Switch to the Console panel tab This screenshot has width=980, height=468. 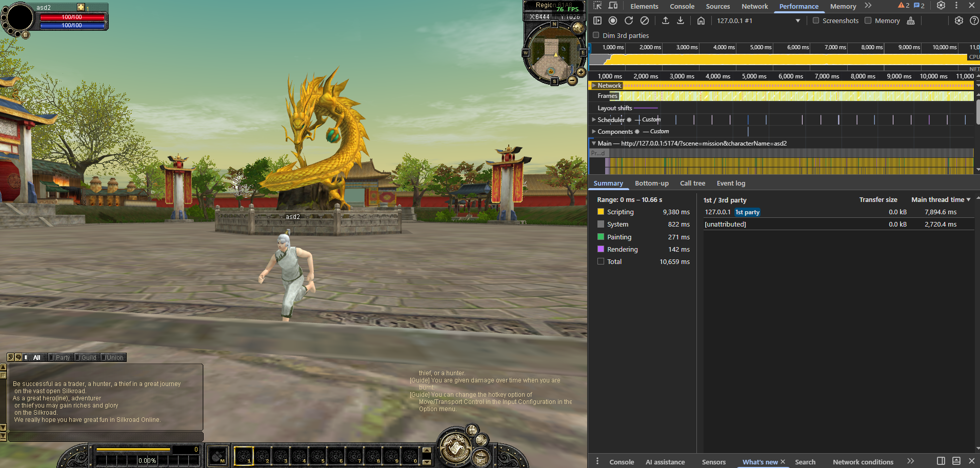[682, 6]
